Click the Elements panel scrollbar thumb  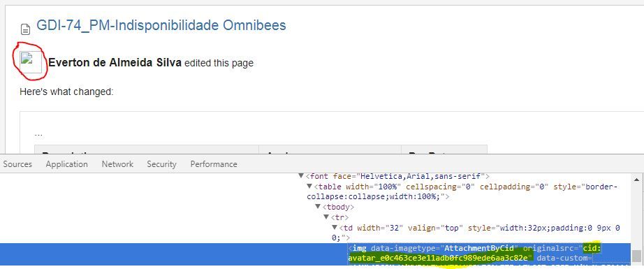pos(636,256)
